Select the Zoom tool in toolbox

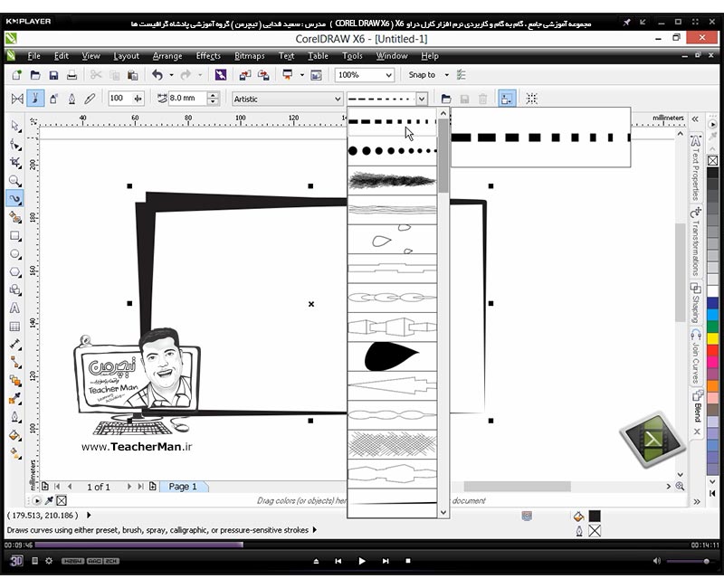coord(15,180)
